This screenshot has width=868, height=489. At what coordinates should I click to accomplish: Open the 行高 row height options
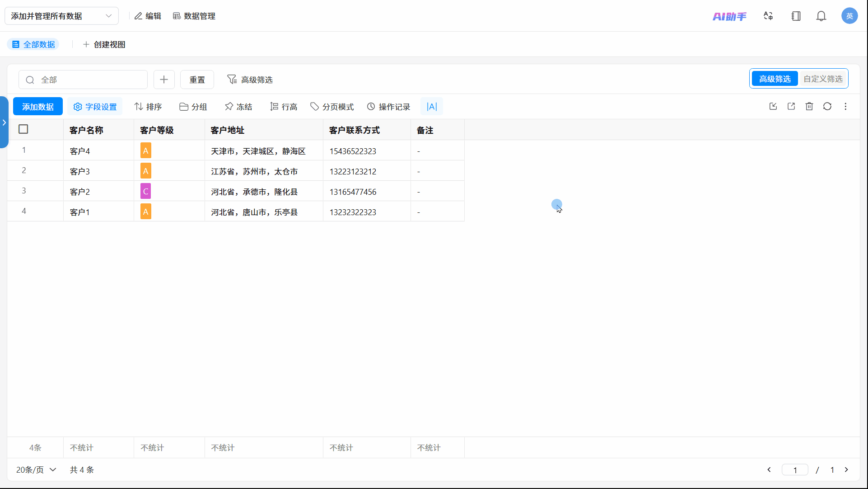(x=284, y=107)
